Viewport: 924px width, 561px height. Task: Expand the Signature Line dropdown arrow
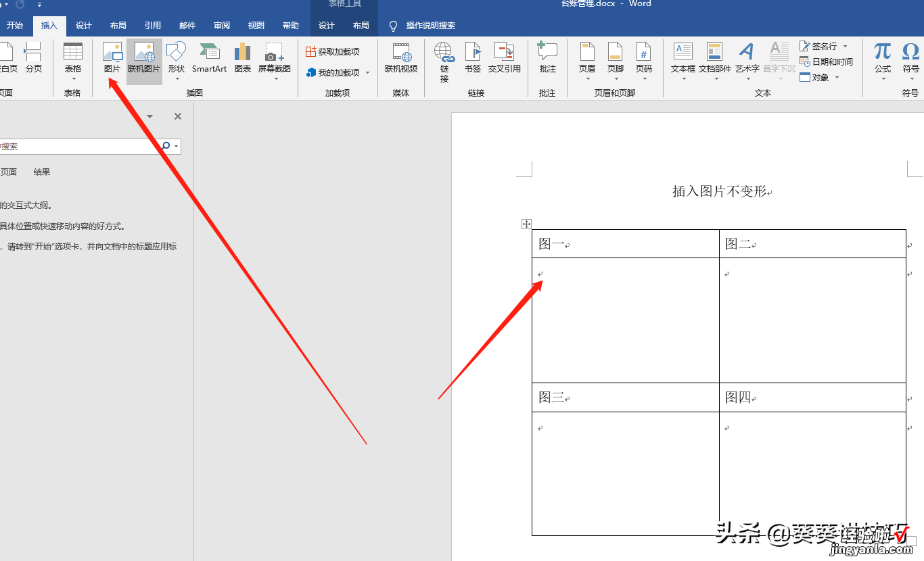pyautogui.click(x=846, y=46)
